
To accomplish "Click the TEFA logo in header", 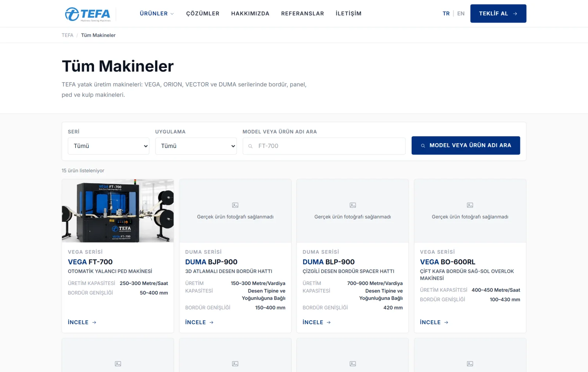I will click(x=88, y=14).
